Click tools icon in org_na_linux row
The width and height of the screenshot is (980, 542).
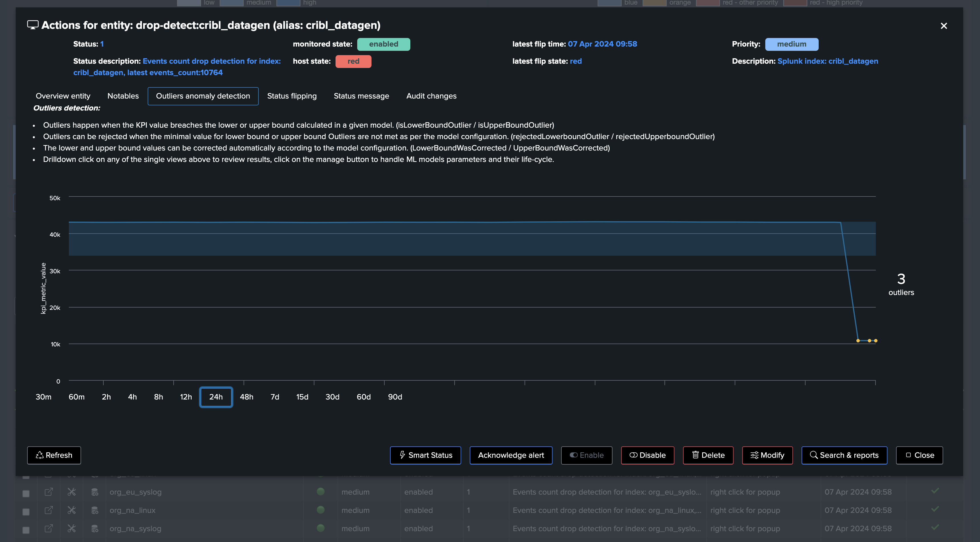pyautogui.click(x=71, y=510)
